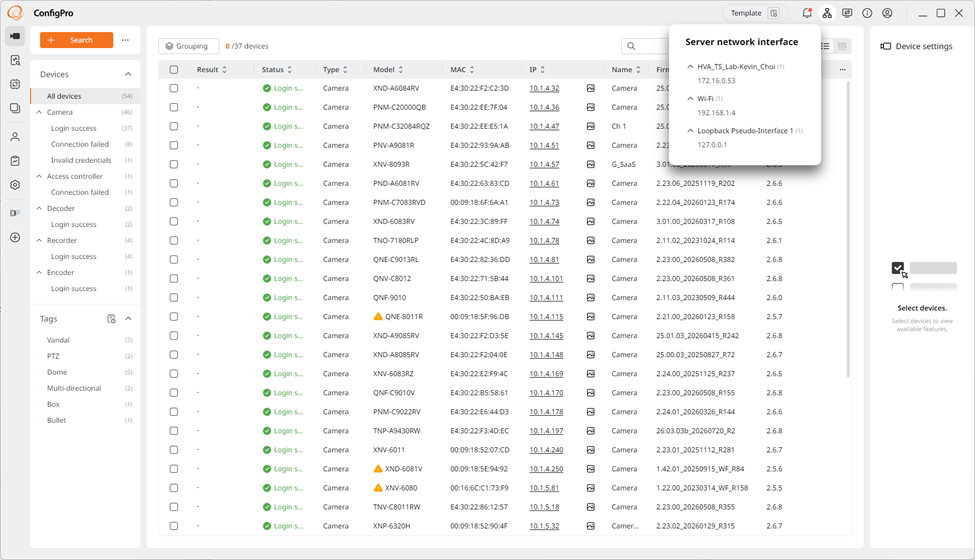Image resolution: width=975 pixels, height=560 pixels.
Task: Open IP link 10.1.4.101
Action: click(546, 278)
